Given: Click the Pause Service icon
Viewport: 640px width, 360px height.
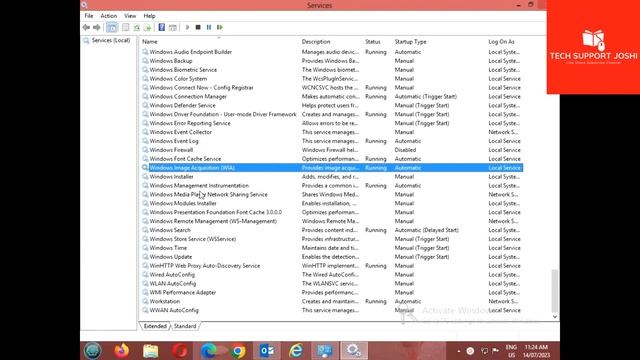Looking at the screenshot, I should [x=209, y=27].
